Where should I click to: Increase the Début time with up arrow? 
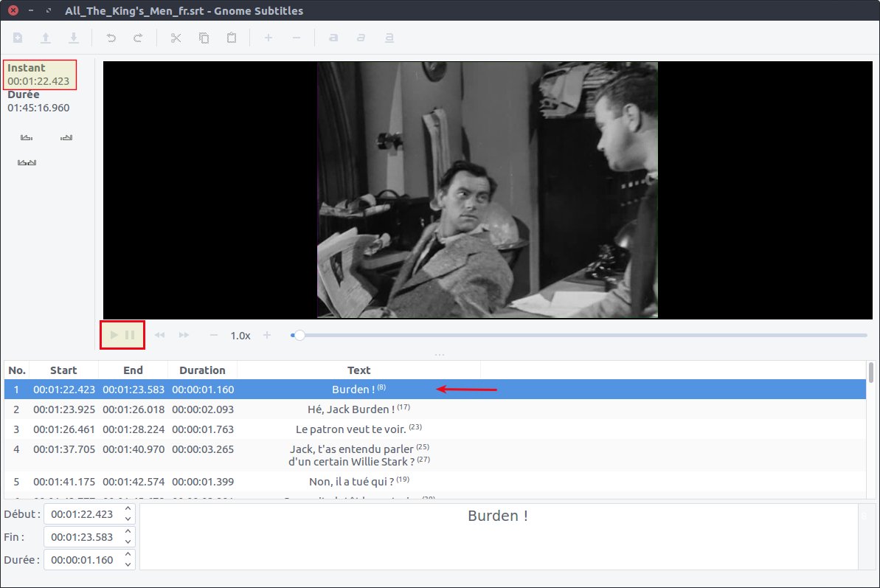[x=128, y=509]
